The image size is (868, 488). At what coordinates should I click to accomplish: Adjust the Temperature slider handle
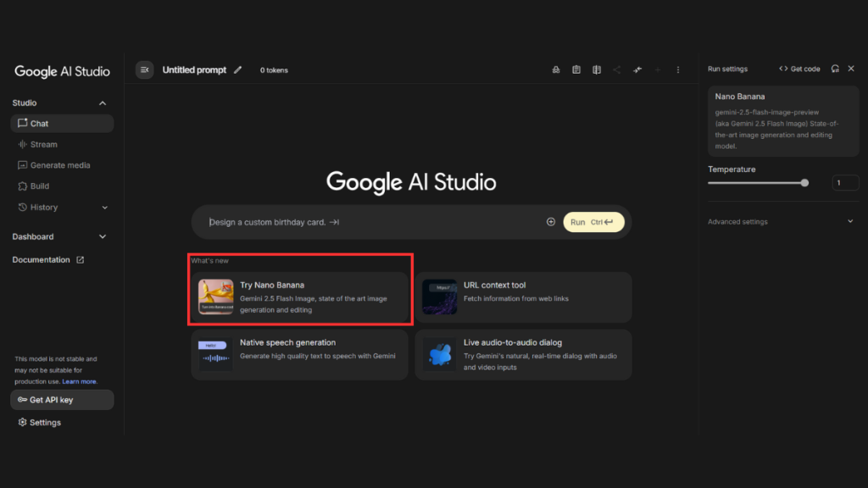[x=804, y=183]
